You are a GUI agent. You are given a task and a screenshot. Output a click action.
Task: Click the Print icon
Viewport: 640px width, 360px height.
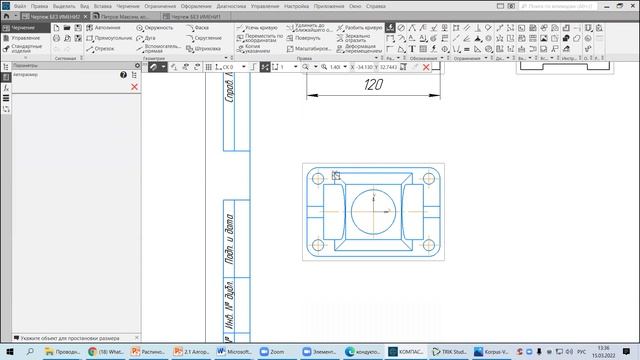coord(56,38)
